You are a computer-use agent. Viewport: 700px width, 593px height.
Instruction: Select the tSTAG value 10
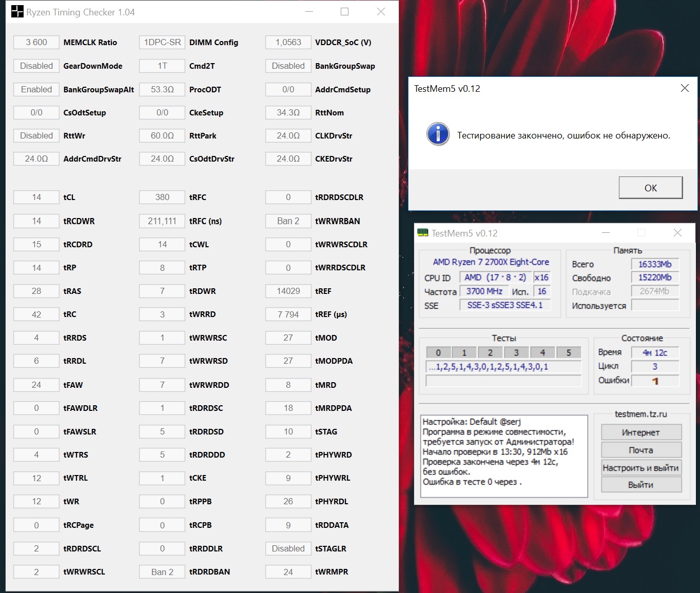(x=288, y=431)
